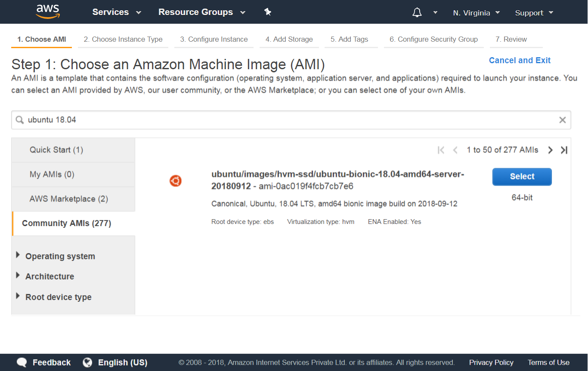This screenshot has width=588, height=371.
Task: Go to previous page of AMIs
Action: [455, 150]
